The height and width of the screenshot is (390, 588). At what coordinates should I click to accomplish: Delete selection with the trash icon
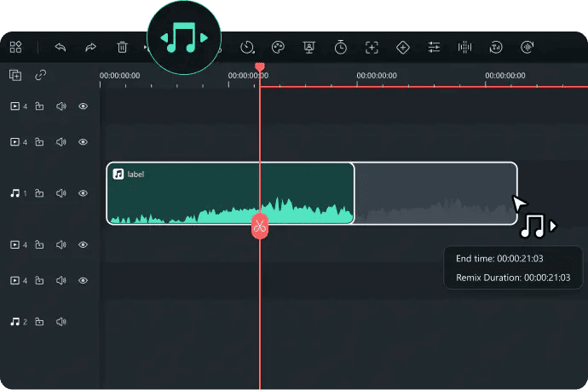(x=123, y=48)
